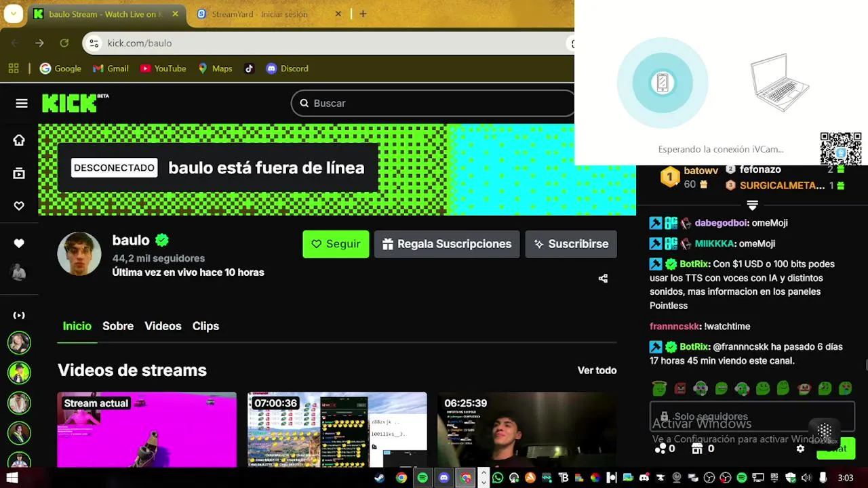Screen dimensions: 868x488
Task: Click baulo's profile avatar
Action: tap(79, 253)
